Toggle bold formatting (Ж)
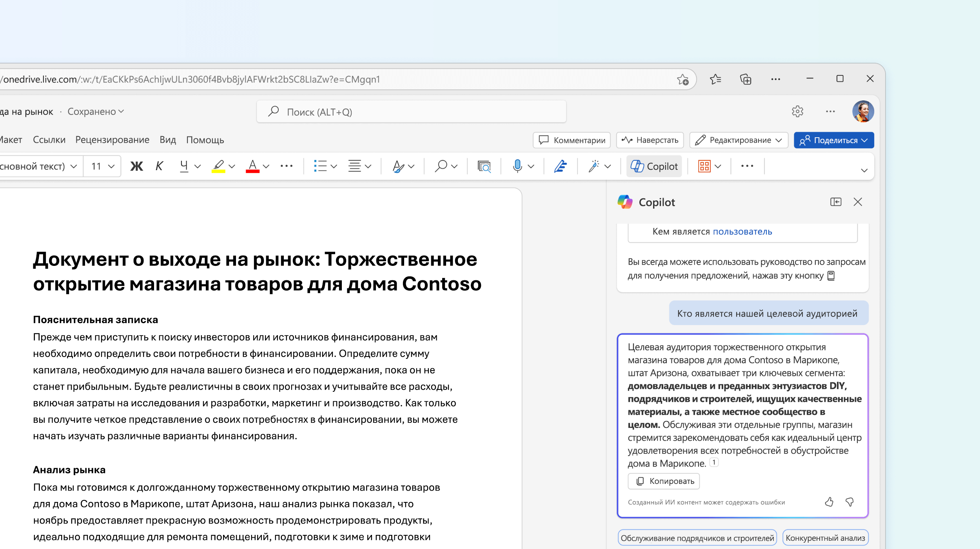Image resolution: width=980 pixels, height=549 pixels. point(136,166)
